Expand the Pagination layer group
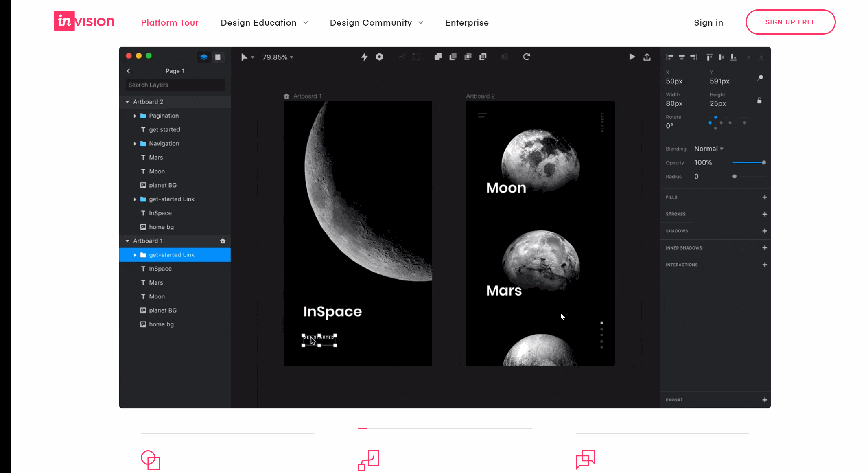Viewport: 868px width, 473px height. 135,115
